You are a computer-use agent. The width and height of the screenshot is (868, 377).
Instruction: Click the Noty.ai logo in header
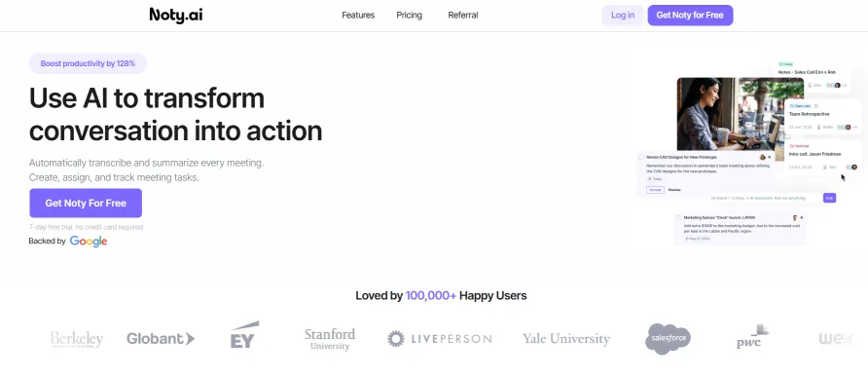pos(176,16)
